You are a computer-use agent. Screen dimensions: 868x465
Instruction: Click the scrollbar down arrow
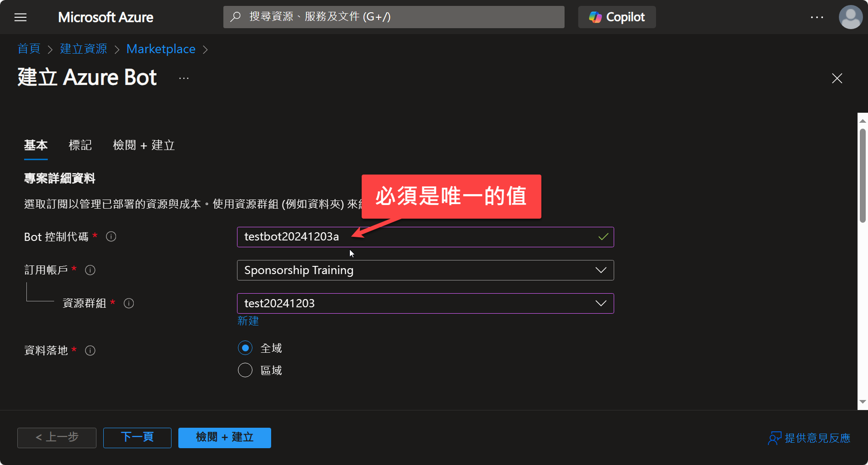coord(863,402)
